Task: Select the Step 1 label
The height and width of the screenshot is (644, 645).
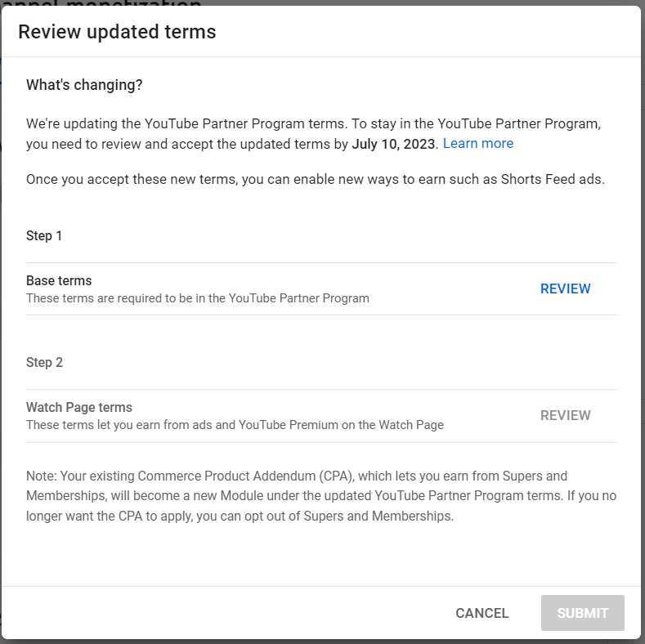Action: (44, 235)
